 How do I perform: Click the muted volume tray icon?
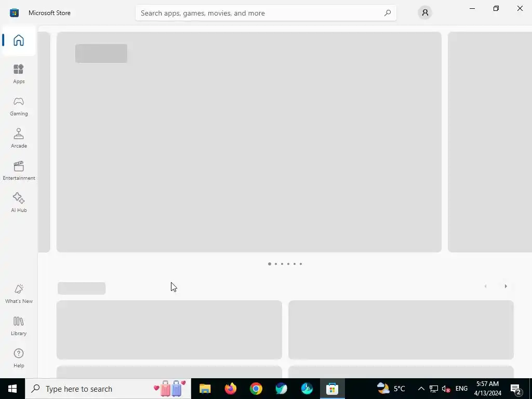click(446, 389)
